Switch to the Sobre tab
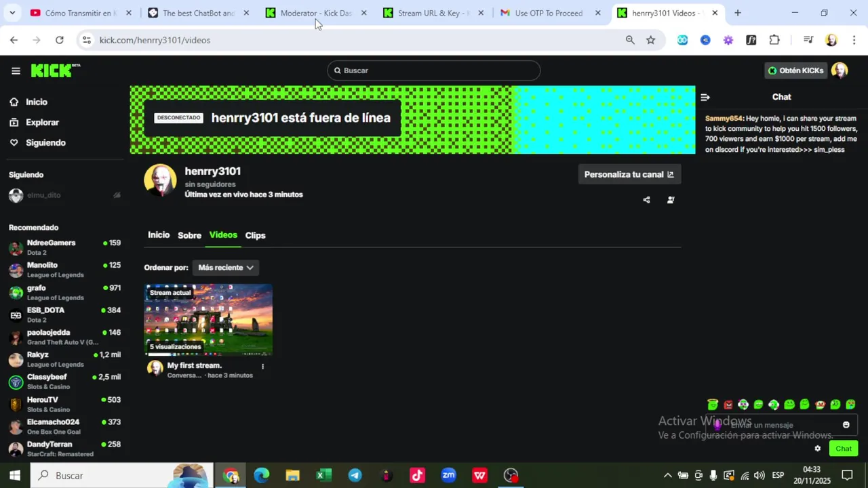 189,235
